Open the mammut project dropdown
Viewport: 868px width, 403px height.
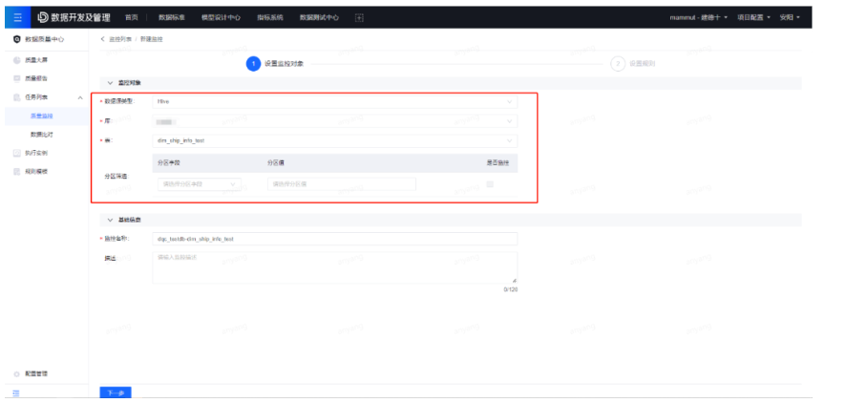point(699,18)
